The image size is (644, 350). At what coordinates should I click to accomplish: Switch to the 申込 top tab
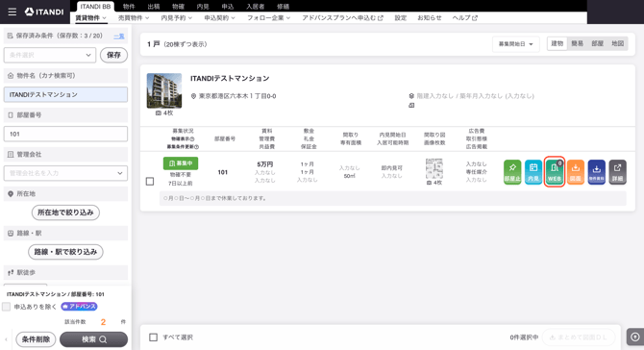click(228, 7)
